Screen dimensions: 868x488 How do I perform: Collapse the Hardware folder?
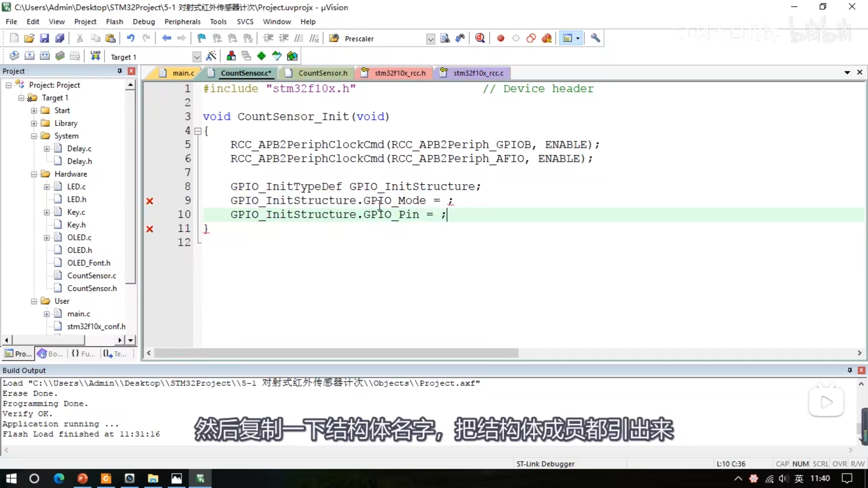coord(34,174)
